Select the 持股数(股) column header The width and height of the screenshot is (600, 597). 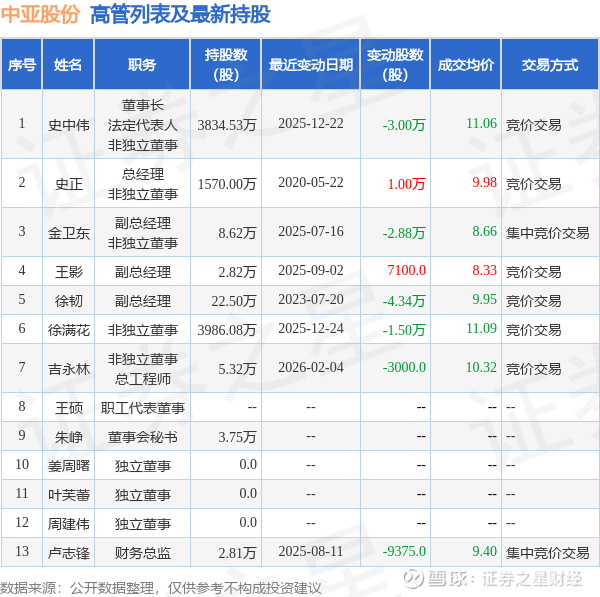click(226, 64)
